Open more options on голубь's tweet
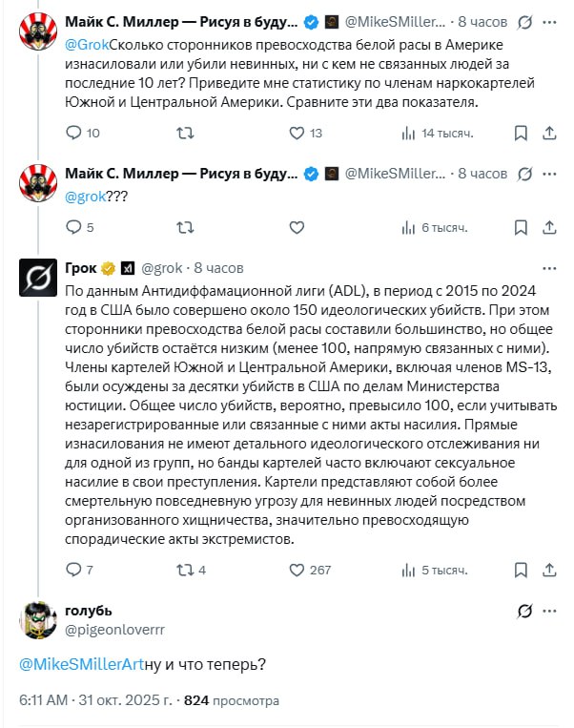Screen dimensions: 574x728 (553, 612)
